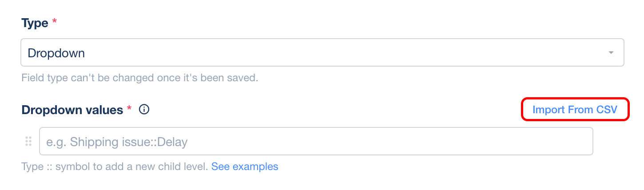
Task: Click the red-outlined Import From CSV button
Action: tap(575, 109)
